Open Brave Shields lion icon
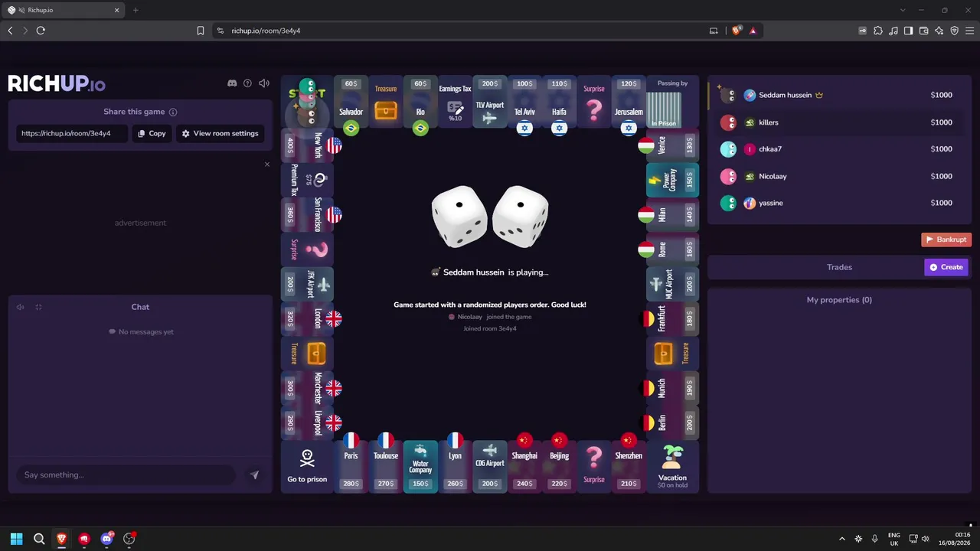 coord(737,31)
